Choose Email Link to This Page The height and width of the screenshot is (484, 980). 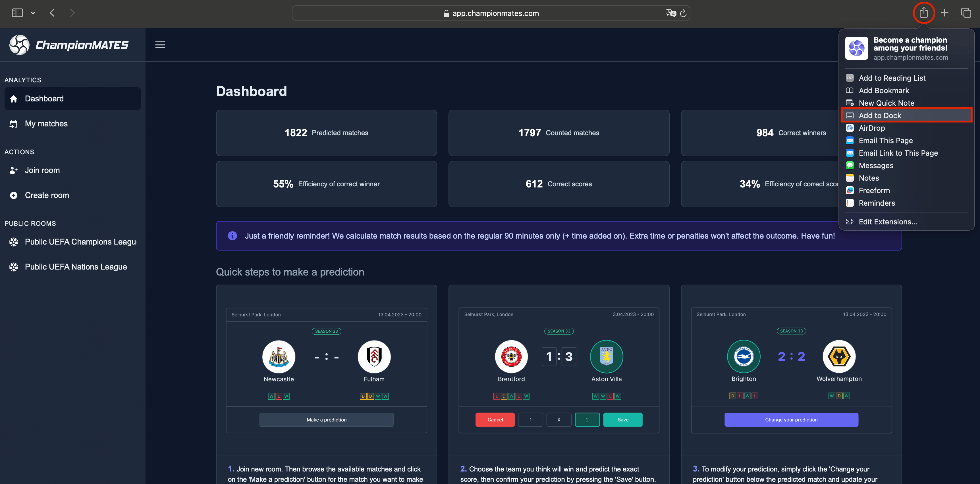tap(907, 153)
